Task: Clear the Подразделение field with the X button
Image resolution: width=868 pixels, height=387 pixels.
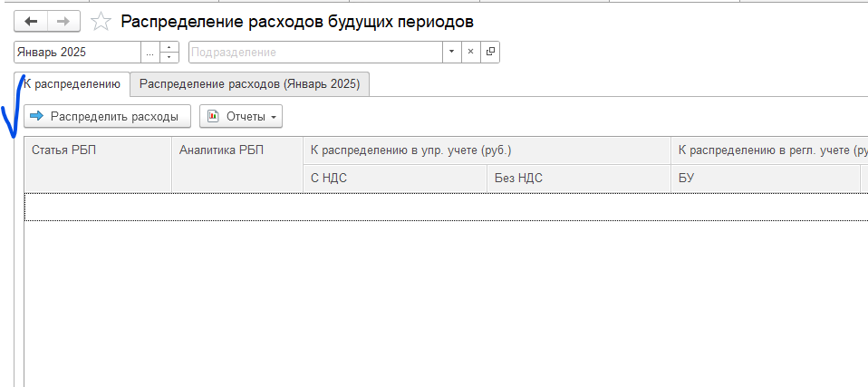Action: [470, 53]
